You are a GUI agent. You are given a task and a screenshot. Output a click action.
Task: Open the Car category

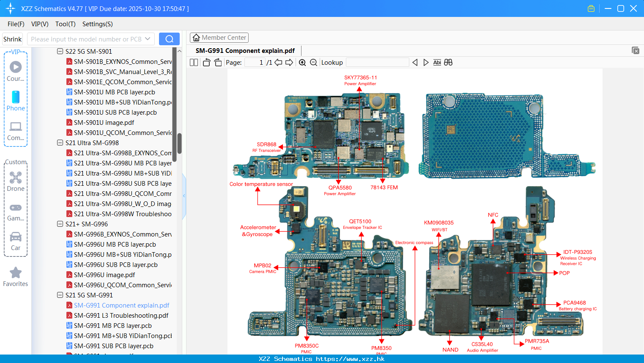16,241
